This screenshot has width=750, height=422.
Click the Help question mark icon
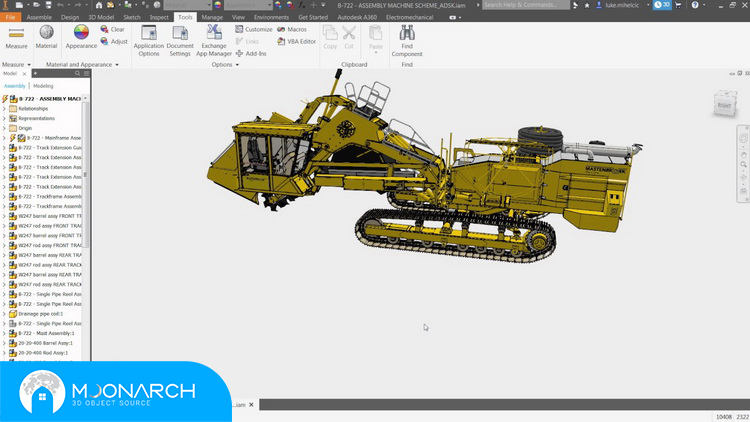695,5
